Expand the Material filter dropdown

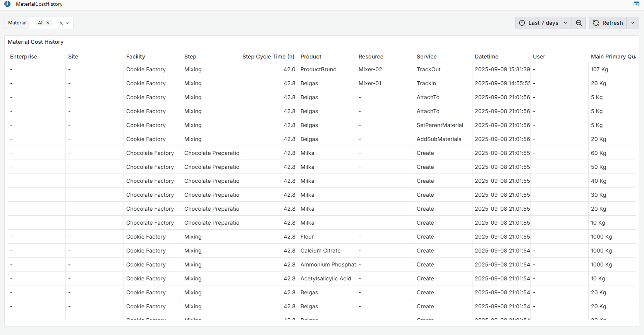[67, 23]
